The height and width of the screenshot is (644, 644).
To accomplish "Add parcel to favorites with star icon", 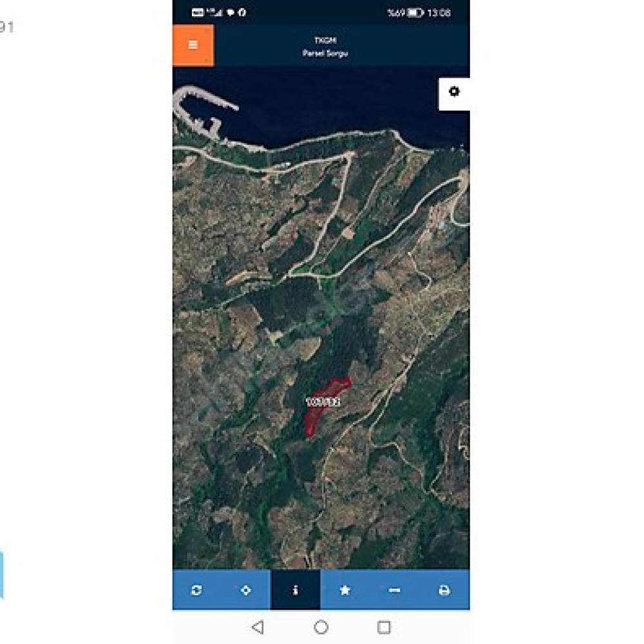I will [x=345, y=590].
